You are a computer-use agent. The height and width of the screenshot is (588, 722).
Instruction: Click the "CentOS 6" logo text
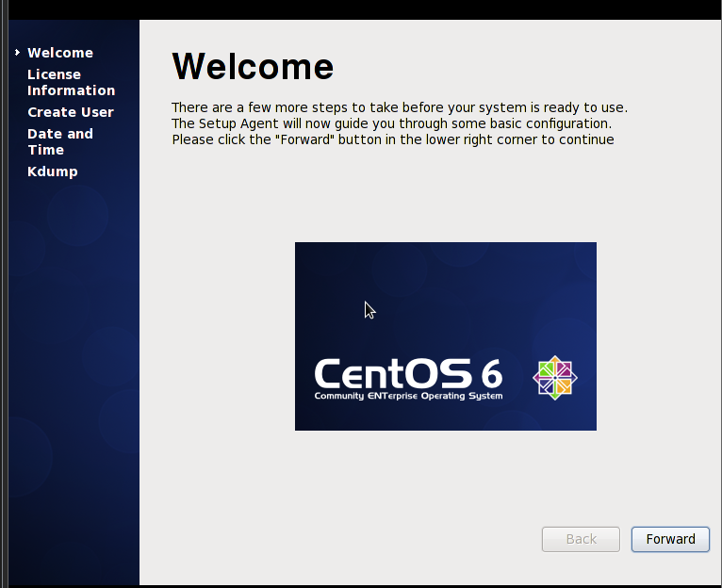click(408, 373)
